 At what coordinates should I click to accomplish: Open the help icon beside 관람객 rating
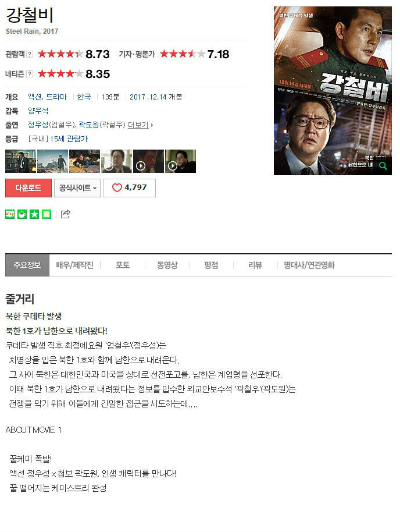(30, 54)
